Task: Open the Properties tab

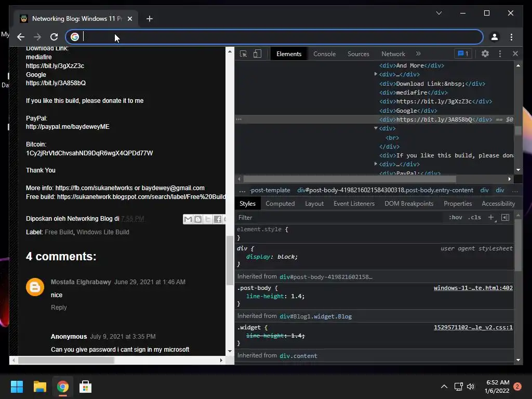Action: tap(458, 204)
